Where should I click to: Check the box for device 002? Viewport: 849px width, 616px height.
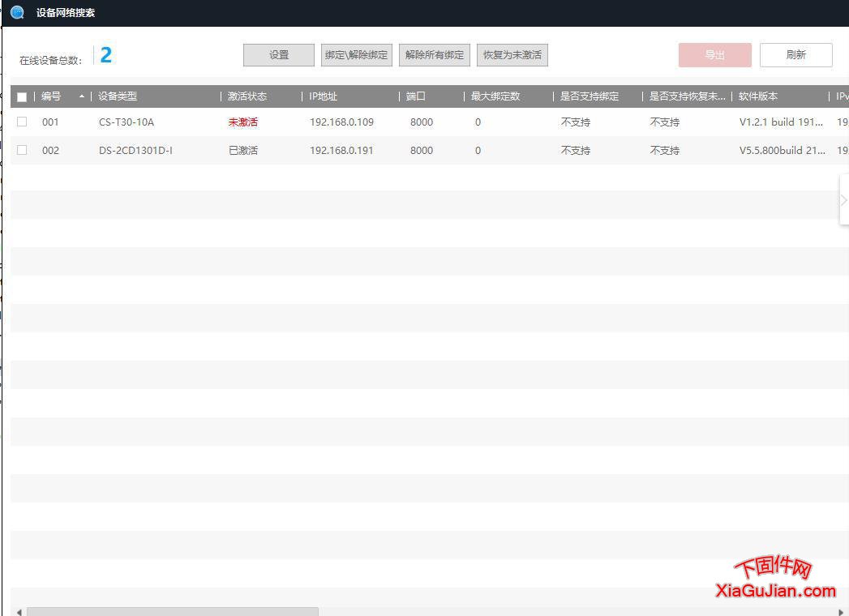[x=22, y=150]
